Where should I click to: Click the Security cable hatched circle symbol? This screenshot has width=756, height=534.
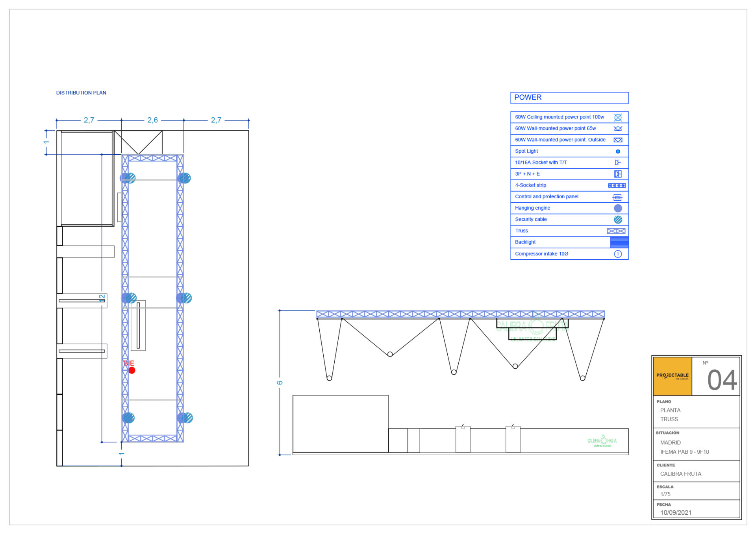[x=617, y=220]
